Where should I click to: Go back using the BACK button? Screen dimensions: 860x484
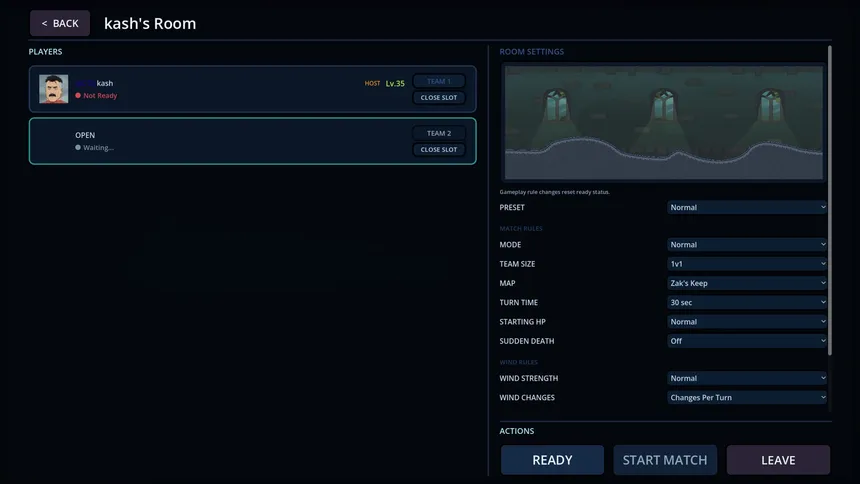[x=60, y=23]
